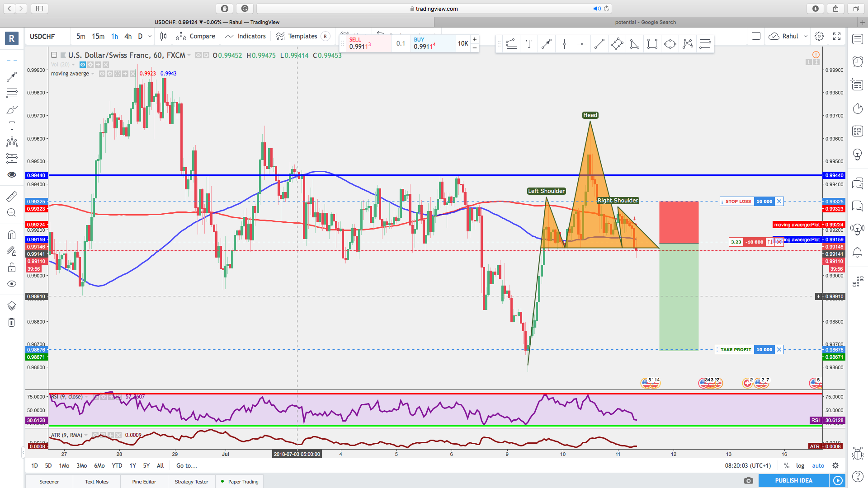This screenshot has height=488, width=868.
Task: Click the trash remove drawings icon
Action: (x=12, y=322)
